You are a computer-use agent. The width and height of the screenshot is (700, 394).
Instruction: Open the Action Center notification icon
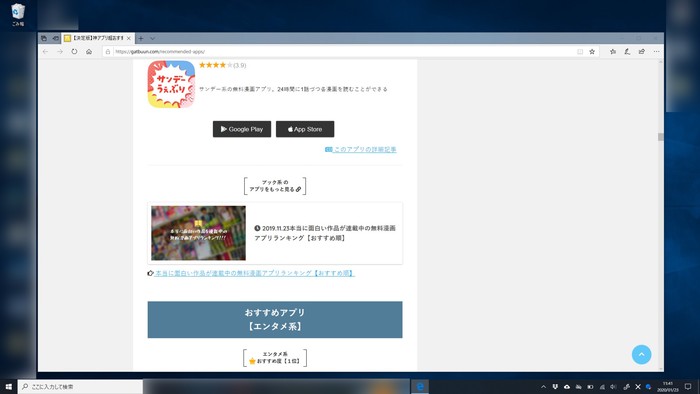coord(688,386)
